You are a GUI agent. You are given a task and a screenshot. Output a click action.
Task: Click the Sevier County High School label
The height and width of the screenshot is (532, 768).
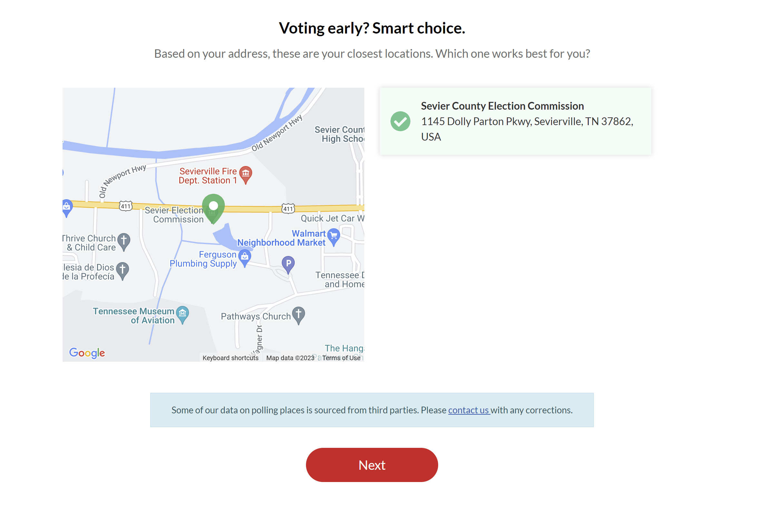click(339, 134)
